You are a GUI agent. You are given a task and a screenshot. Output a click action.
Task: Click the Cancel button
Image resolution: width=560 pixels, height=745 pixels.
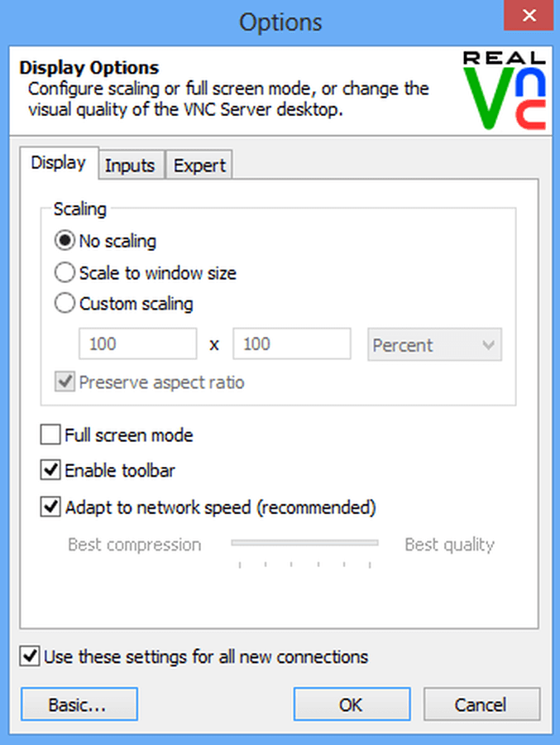481,704
